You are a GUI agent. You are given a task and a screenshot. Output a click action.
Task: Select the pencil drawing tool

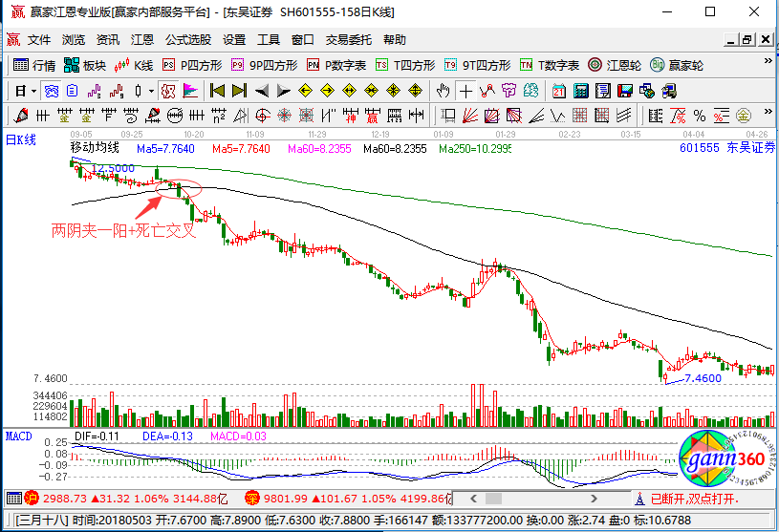point(20,116)
